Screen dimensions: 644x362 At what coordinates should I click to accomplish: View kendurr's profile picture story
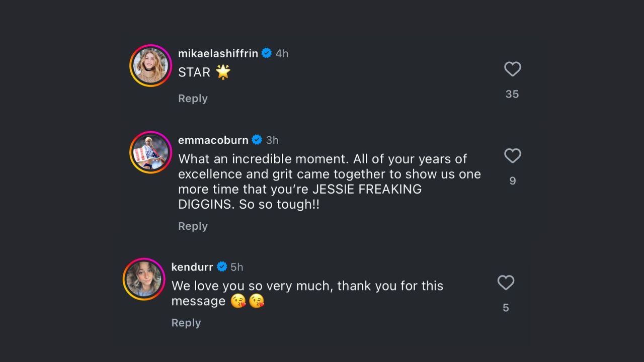144,279
